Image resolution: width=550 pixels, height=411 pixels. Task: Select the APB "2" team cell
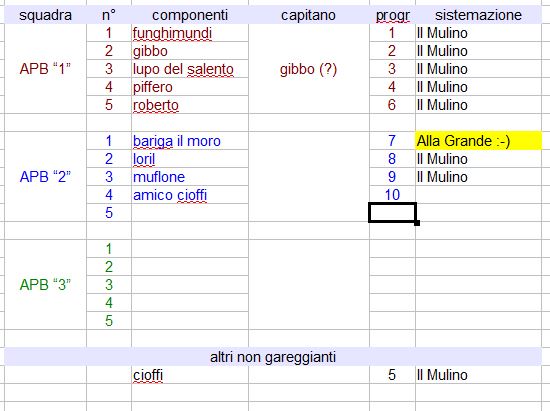click(45, 176)
